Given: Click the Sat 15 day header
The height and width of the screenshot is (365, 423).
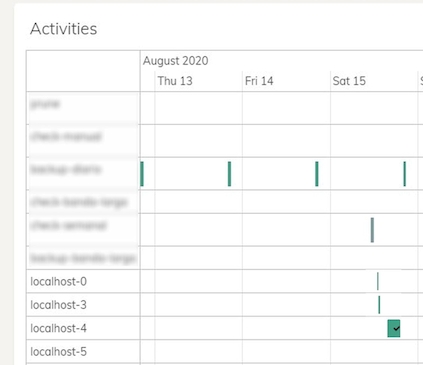Looking at the screenshot, I should coord(349,81).
